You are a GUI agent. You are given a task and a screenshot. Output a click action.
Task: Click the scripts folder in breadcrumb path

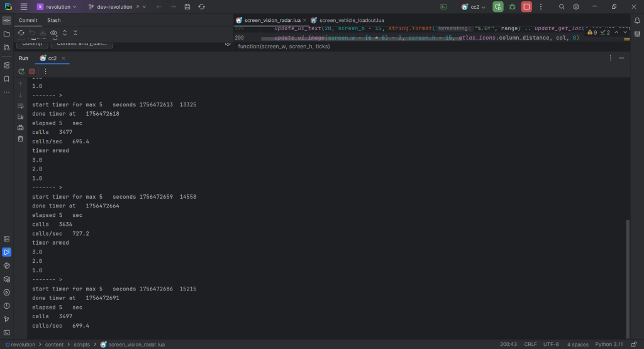[x=82, y=345]
